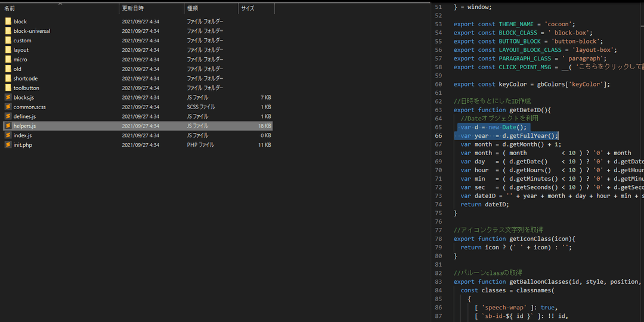Click line number 63 in editor gutter
644x322 pixels.
pyautogui.click(x=438, y=110)
